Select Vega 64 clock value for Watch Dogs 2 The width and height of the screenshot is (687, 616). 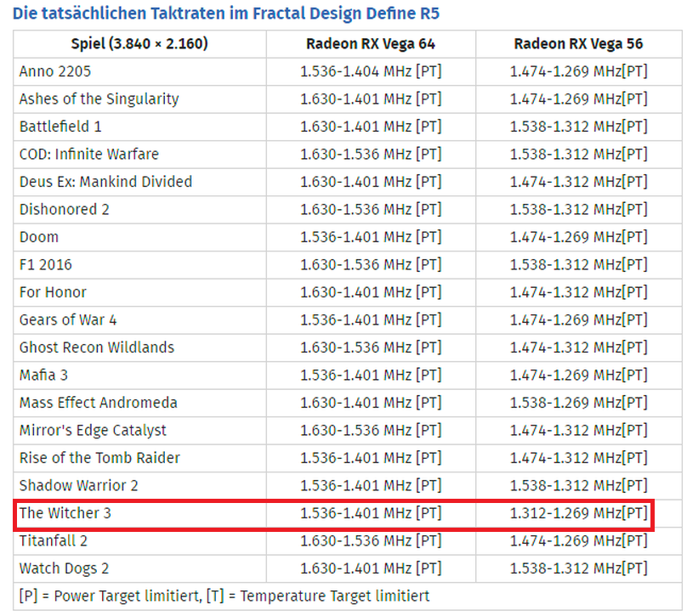point(371,568)
